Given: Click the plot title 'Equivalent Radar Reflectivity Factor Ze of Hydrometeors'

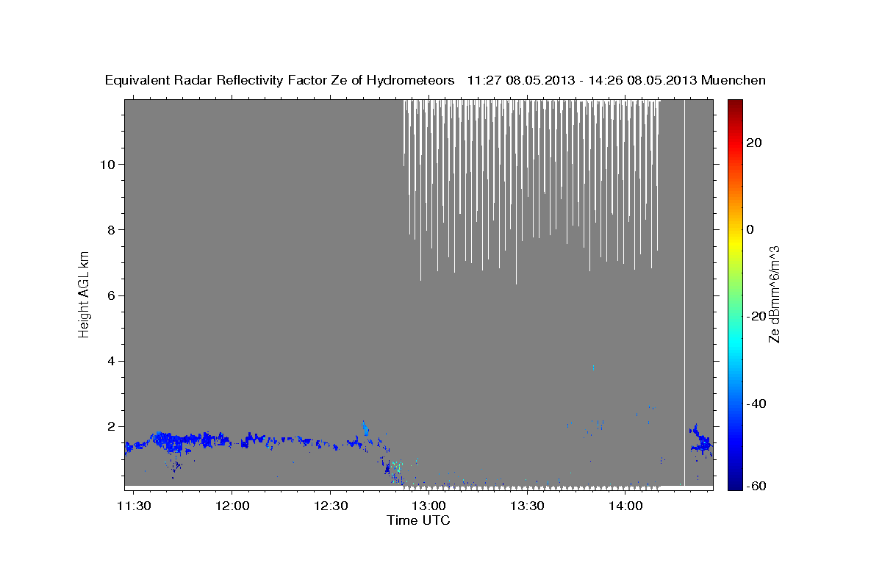Looking at the screenshot, I should [280, 80].
